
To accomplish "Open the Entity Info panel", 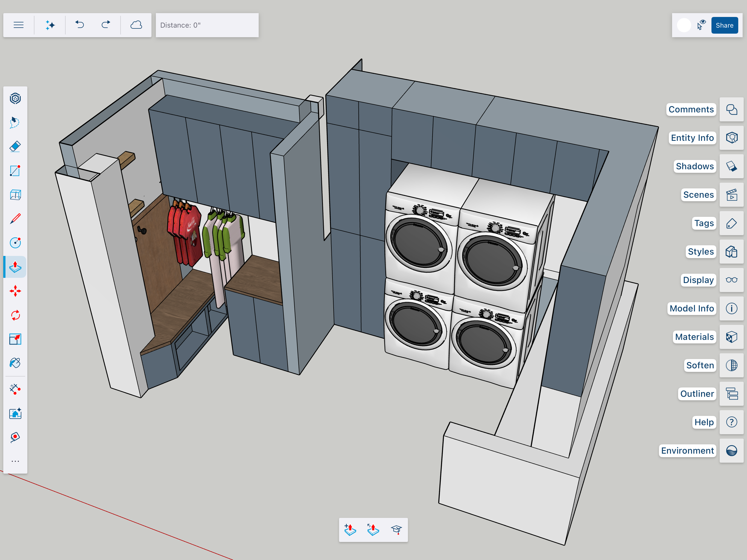I will point(731,138).
